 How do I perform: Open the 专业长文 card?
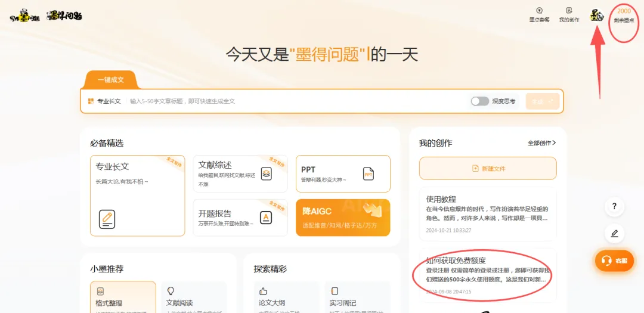138,196
